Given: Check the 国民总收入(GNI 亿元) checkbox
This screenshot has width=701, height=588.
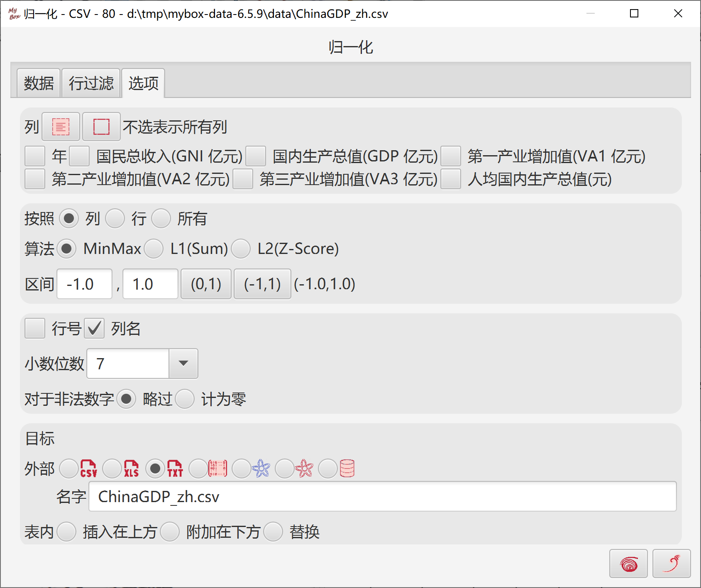Looking at the screenshot, I should click(x=79, y=156).
